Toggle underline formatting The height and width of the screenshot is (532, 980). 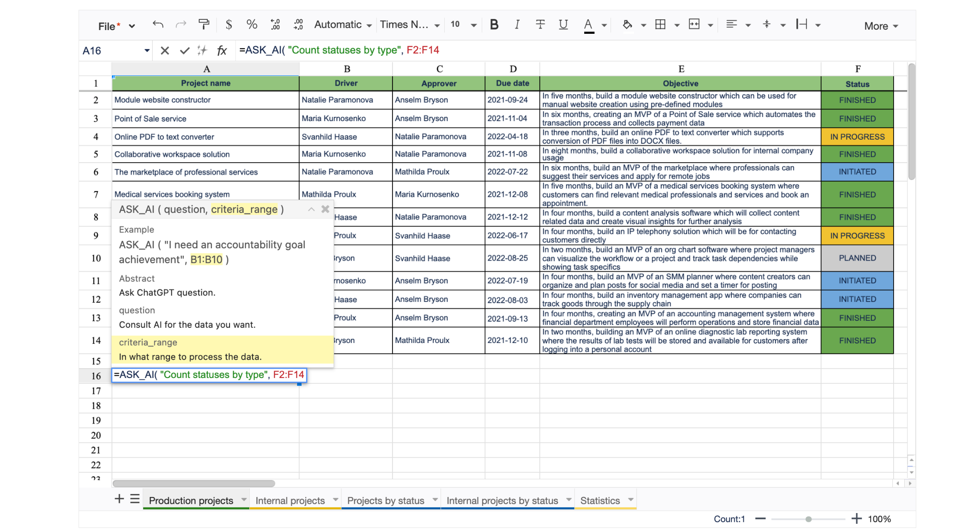[x=563, y=25]
